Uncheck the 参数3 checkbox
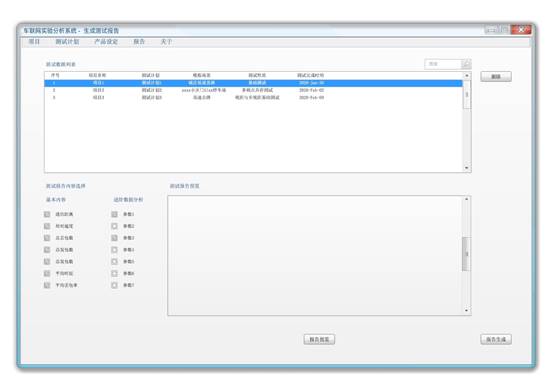The height and width of the screenshot is (391, 554). (x=114, y=238)
